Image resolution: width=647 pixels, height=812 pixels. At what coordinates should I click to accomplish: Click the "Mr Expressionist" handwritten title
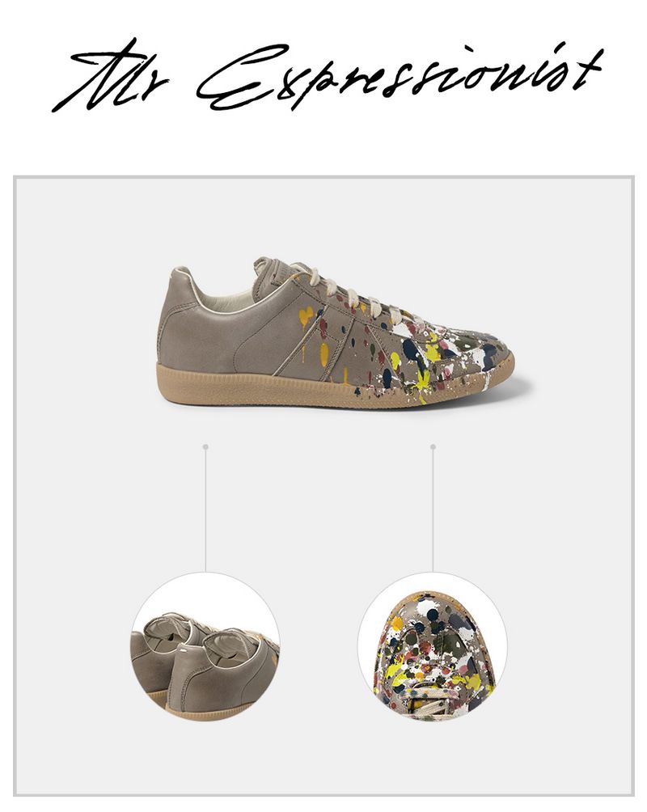click(x=328, y=74)
